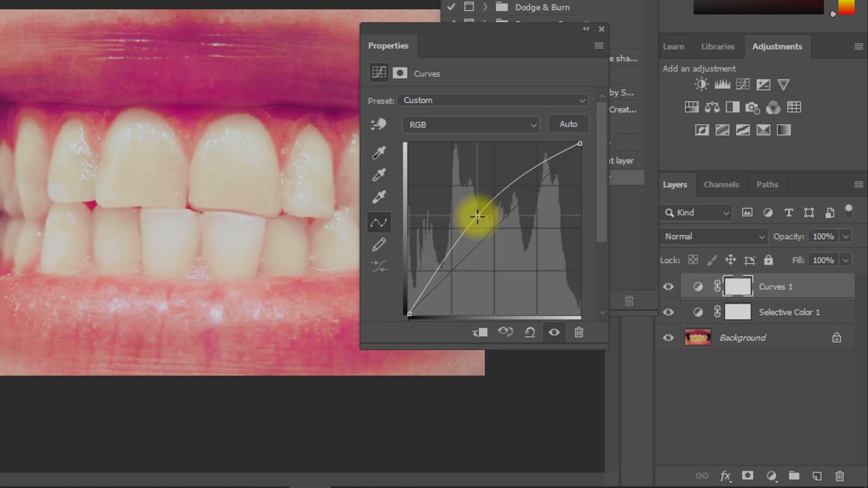Add a Brightness/Contrast adjustment layer

pyautogui.click(x=701, y=84)
